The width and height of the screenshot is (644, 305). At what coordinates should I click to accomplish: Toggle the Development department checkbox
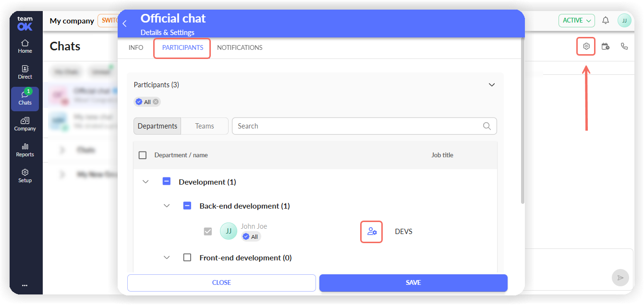[x=167, y=182]
